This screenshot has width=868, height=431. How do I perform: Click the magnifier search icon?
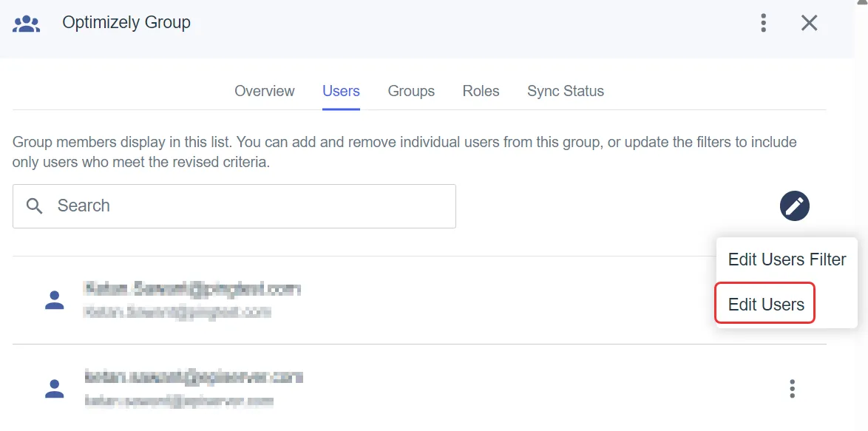pos(34,206)
